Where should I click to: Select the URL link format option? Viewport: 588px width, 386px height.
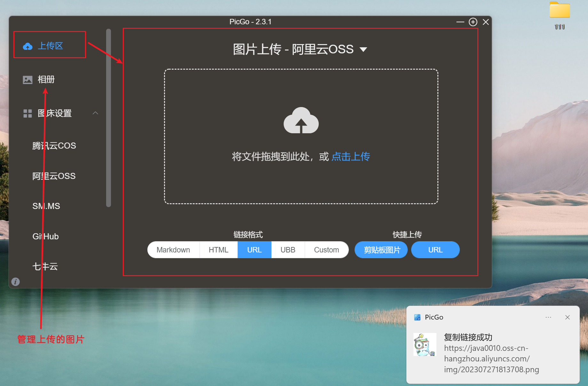(x=255, y=250)
